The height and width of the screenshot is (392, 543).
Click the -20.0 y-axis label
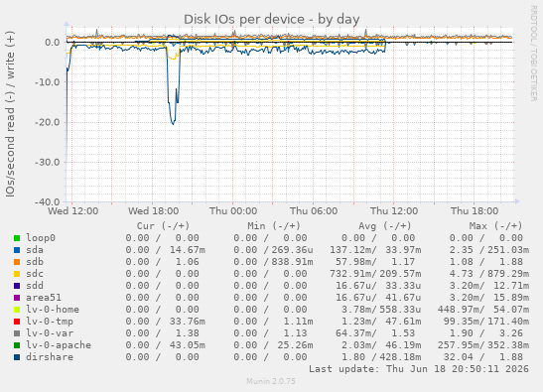(x=48, y=122)
